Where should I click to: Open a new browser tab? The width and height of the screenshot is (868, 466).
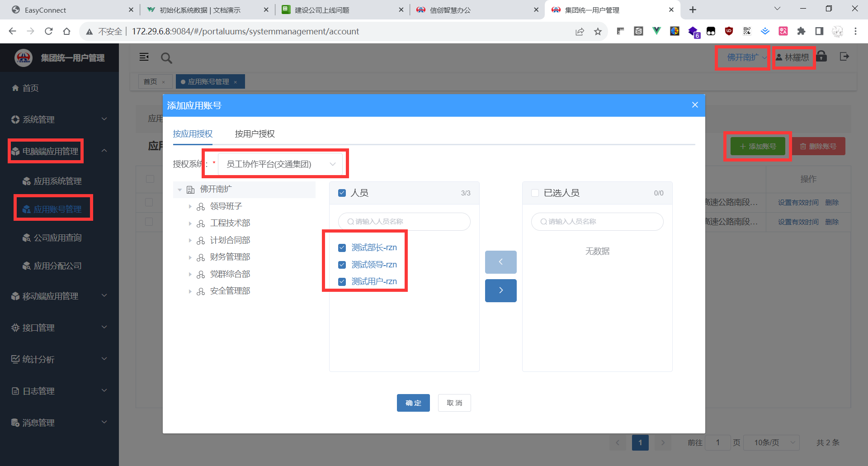pos(693,10)
